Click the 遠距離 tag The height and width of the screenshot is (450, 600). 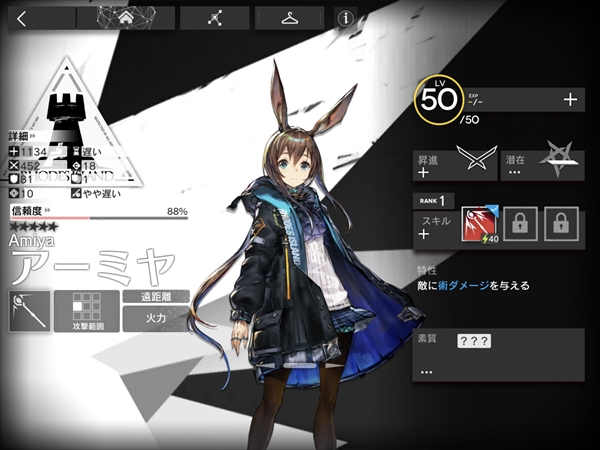(x=156, y=297)
